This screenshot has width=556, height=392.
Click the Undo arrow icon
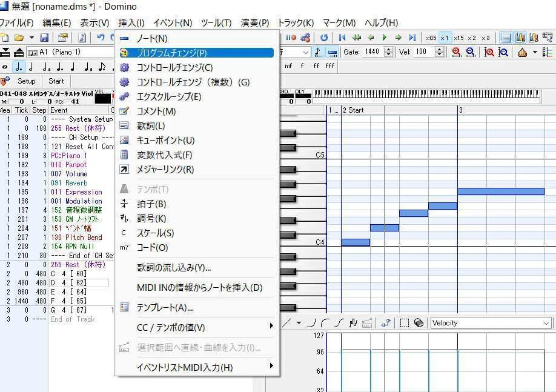[101, 38]
